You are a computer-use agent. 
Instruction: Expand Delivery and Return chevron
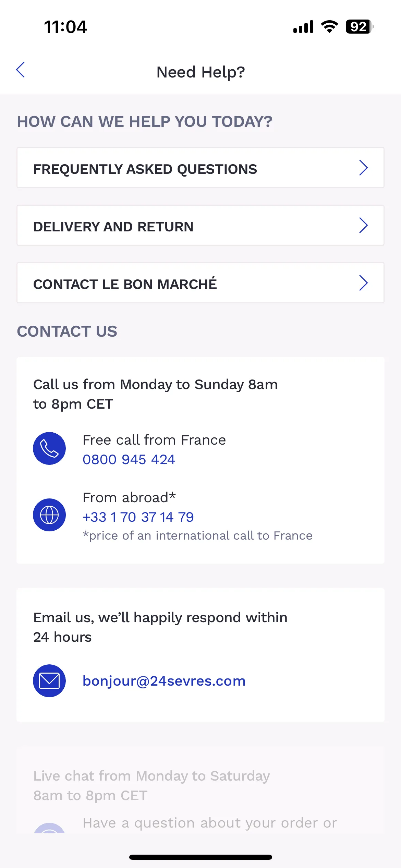tap(363, 225)
